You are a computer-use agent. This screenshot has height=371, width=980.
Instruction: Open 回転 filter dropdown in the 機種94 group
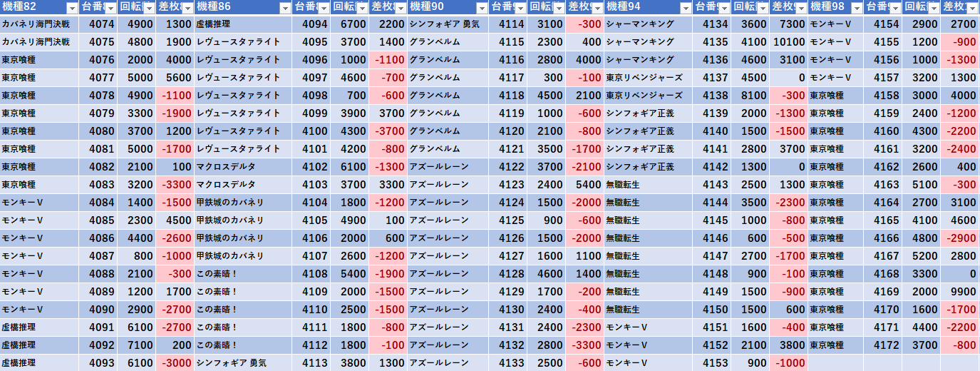click(x=761, y=8)
